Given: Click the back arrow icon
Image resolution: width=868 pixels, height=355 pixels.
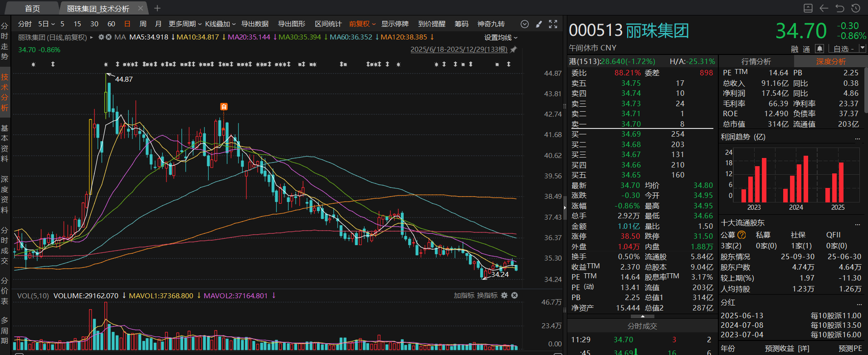Looking at the screenshot, I should pyautogui.click(x=824, y=8).
